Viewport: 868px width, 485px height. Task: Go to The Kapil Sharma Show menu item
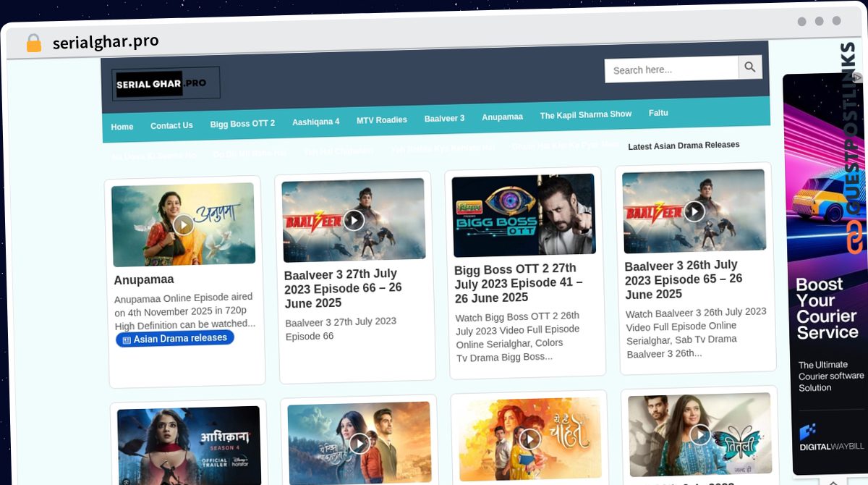586,115
